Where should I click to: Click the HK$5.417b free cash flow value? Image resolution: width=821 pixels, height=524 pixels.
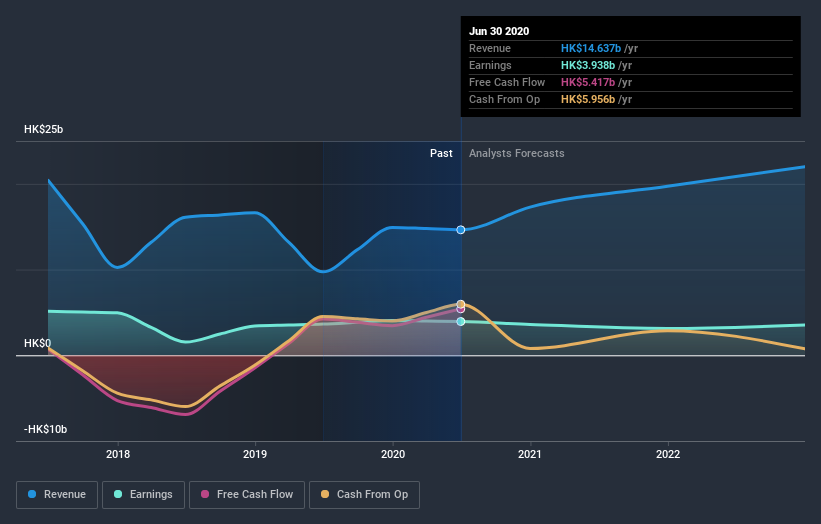pos(588,82)
